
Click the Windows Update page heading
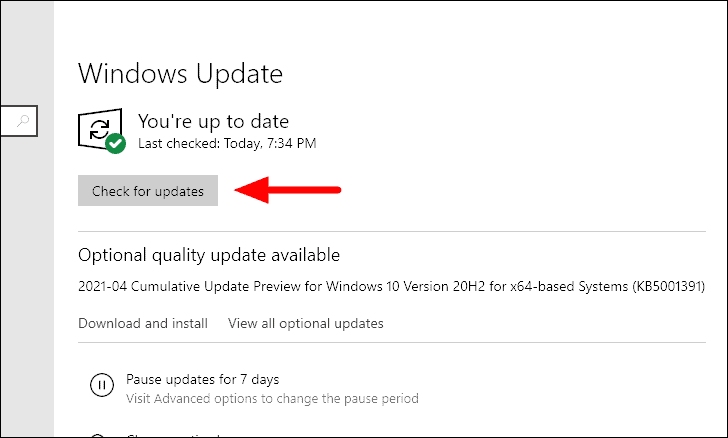pyautogui.click(x=180, y=73)
